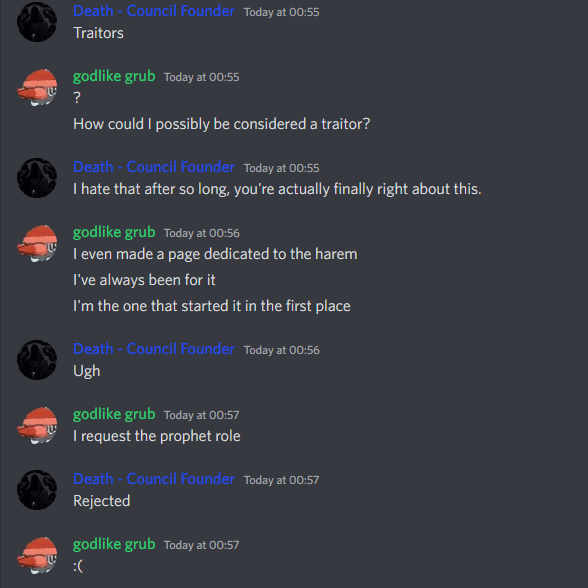Open Death's avatar beside the 'Rejected' message
The width and height of the screenshot is (588, 588).
(x=37, y=490)
